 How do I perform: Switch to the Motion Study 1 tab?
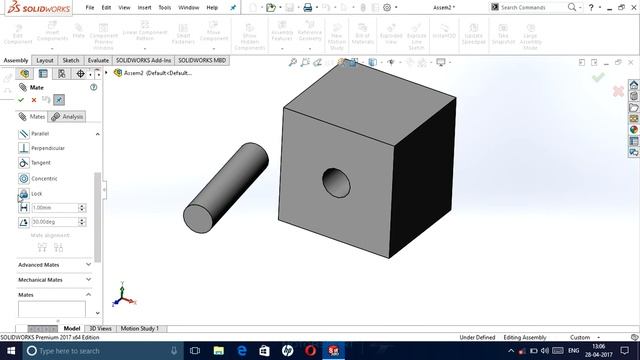140,329
